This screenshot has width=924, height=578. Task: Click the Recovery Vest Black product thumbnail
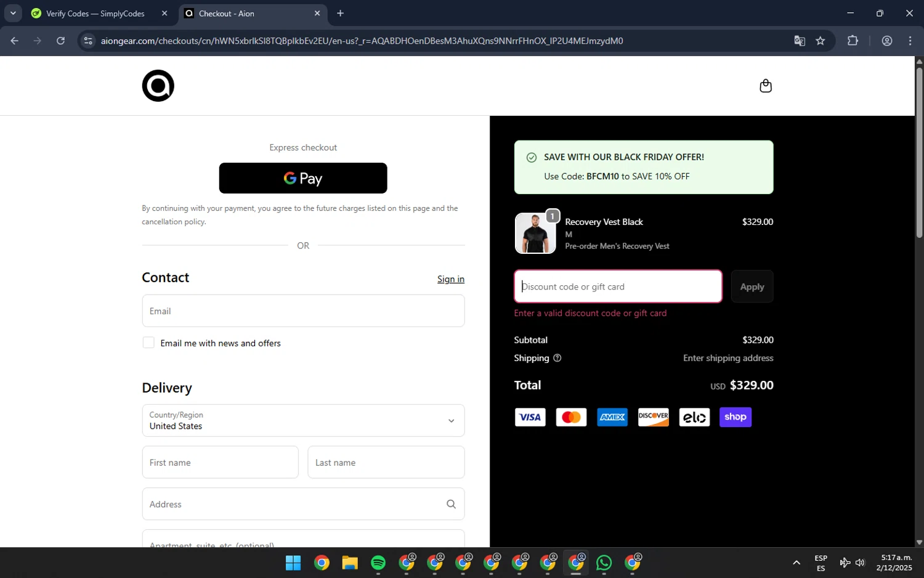point(535,234)
